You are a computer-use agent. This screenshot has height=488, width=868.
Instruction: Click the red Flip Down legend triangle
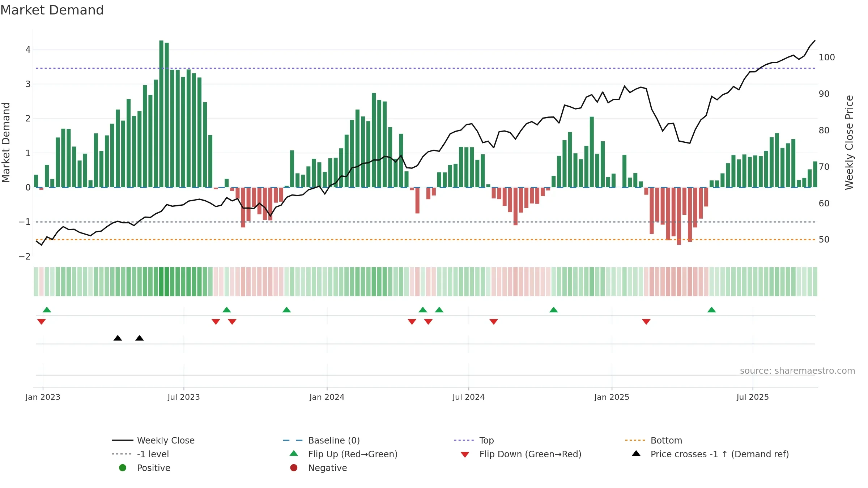point(465,455)
